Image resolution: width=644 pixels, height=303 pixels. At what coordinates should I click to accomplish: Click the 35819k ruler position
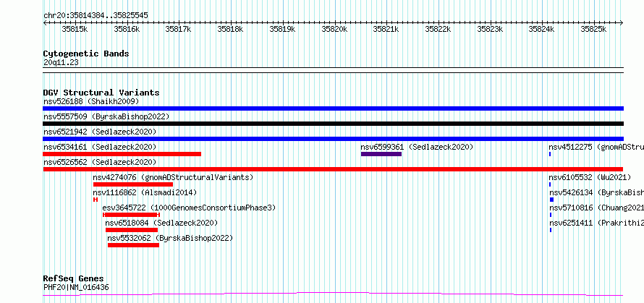coord(283,29)
